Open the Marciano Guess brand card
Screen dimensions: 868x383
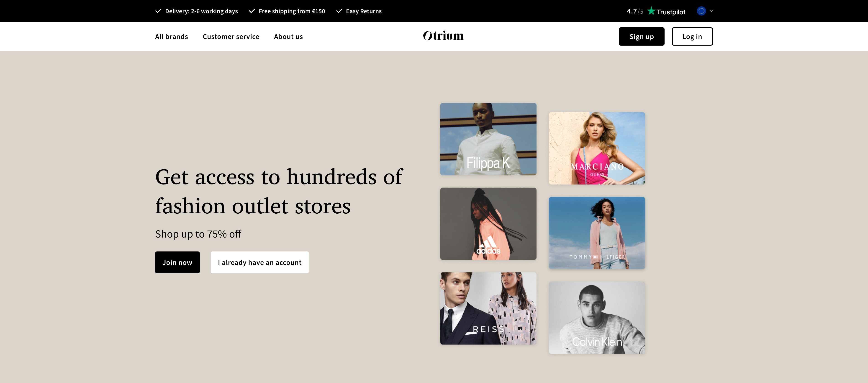click(x=597, y=148)
